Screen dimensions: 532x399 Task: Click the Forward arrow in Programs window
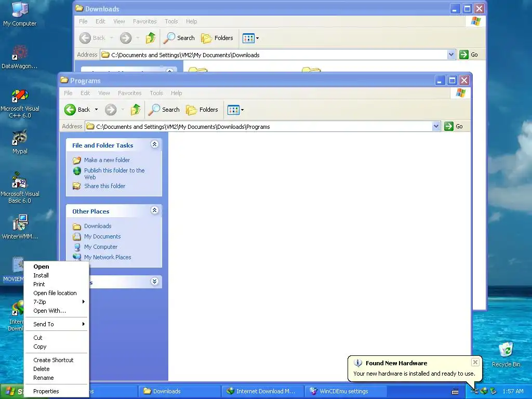111,110
